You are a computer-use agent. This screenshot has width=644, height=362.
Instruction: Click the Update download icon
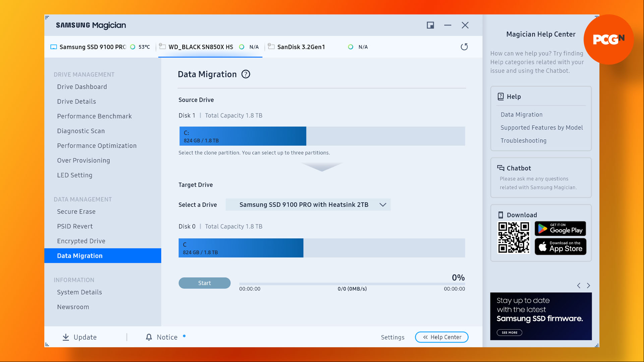coord(66,337)
